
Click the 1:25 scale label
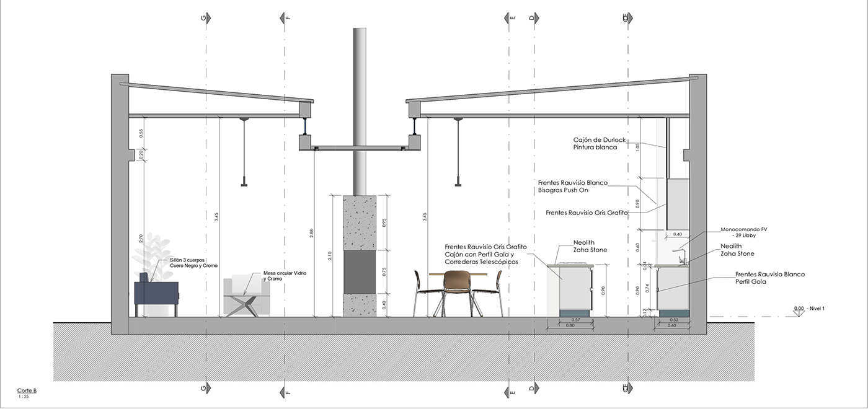(x=24, y=397)
